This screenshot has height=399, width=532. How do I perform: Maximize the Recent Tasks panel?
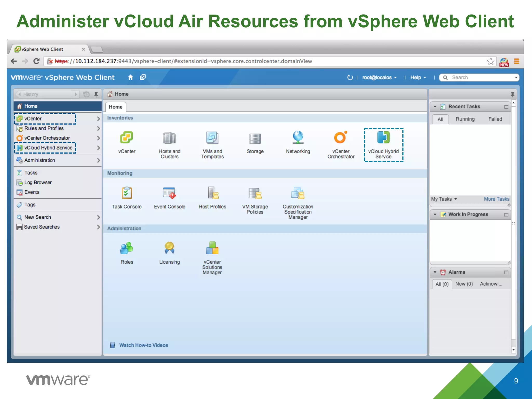click(x=506, y=107)
